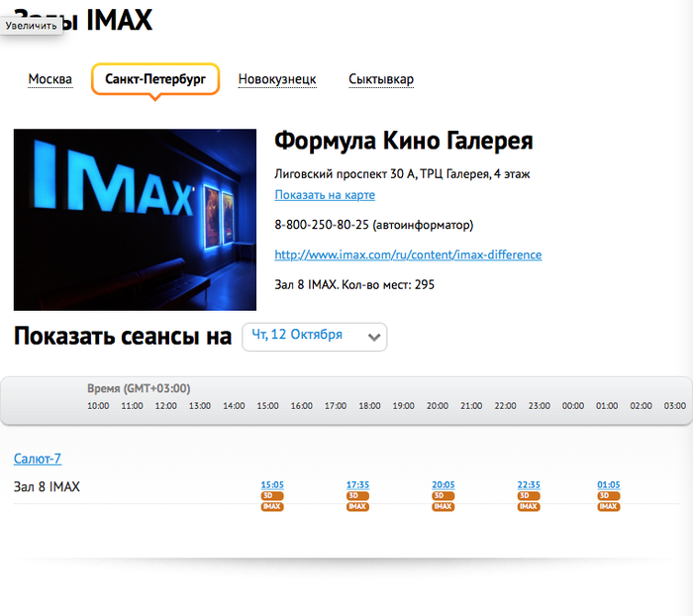Image resolution: width=693 pixels, height=616 pixels.
Task: Select the 17:35 showtime
Action: 357,484
